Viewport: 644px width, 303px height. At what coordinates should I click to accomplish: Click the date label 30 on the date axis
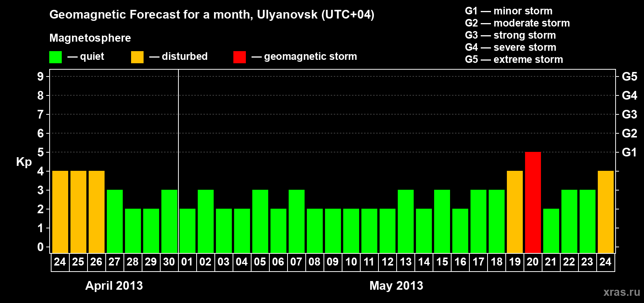(x=169, y=262)
